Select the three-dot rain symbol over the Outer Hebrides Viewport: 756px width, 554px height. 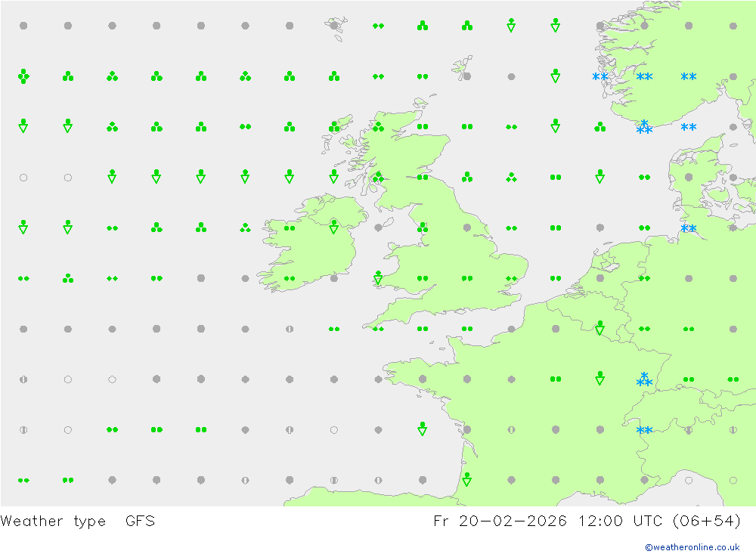pyautogui.click(x=333, y=127)
